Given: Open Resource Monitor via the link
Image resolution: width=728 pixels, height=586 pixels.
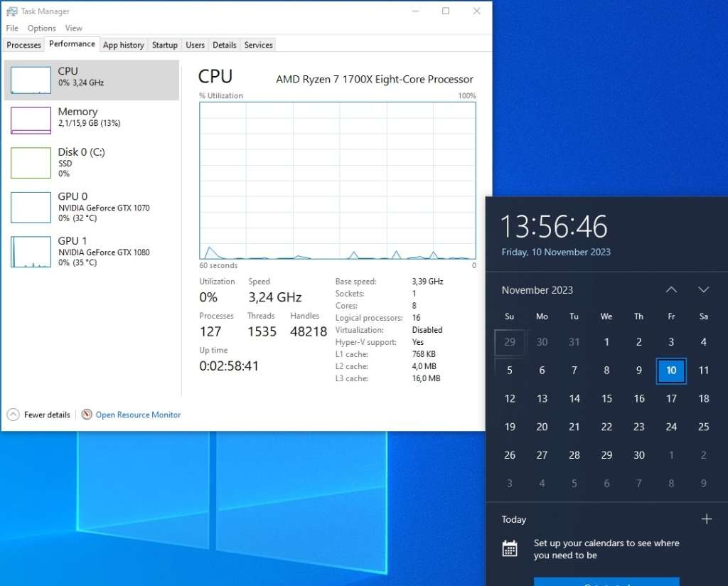Looking at the screenshot, I should (x=138, y=415).
